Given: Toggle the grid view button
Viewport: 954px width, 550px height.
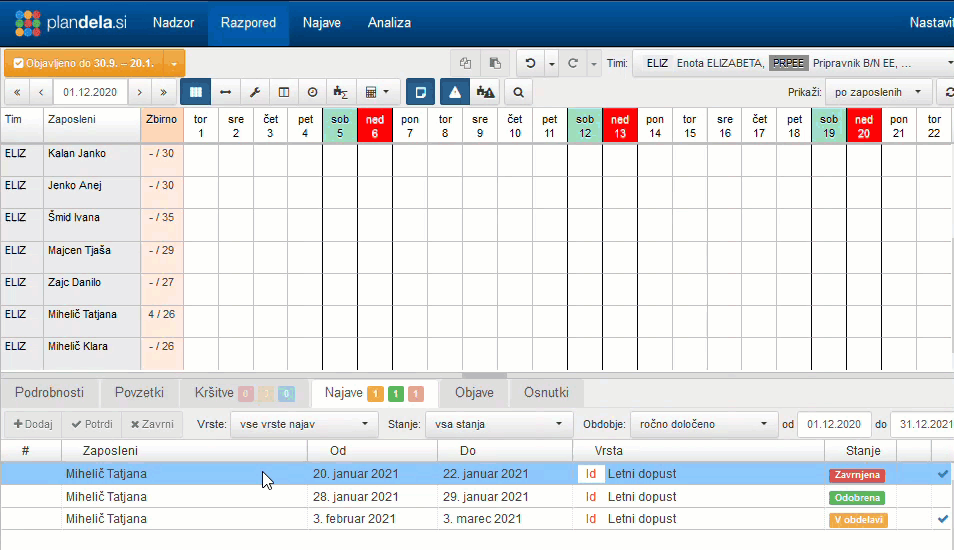Looking at the screenshot, I should [195, 92].
